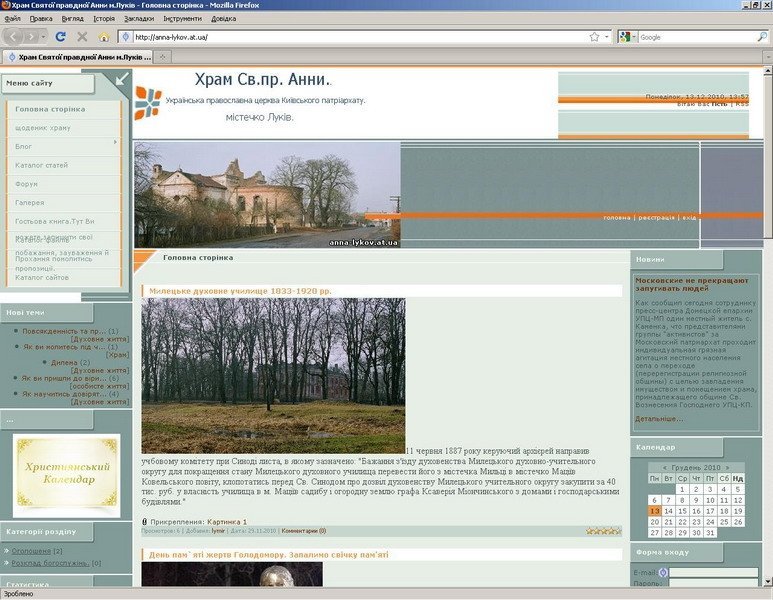The image size is (773, 600).
Task: Go to Firefox Home page icon
Action: [104, 37]
